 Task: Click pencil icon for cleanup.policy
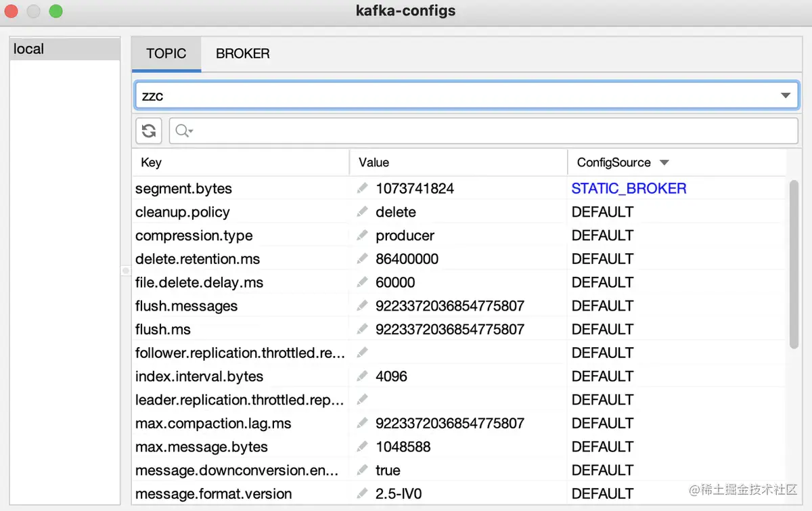(363, 212)
